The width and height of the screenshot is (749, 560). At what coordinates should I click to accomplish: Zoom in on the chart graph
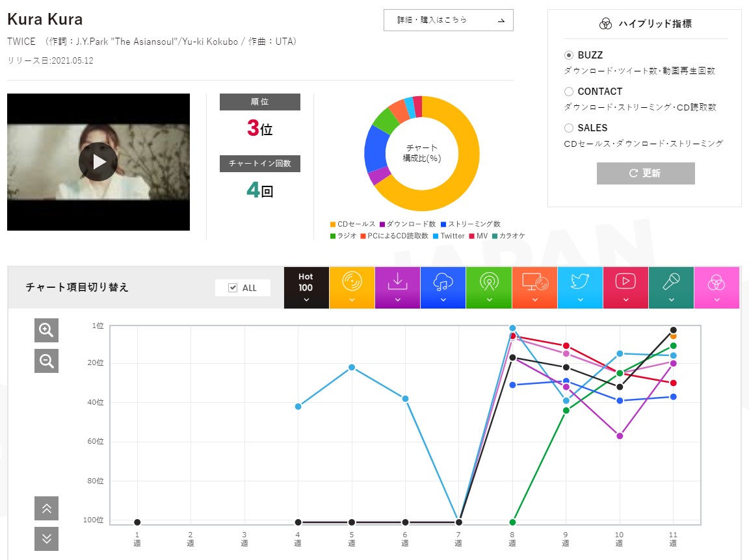pyautogui.click(x=46, y=330)
